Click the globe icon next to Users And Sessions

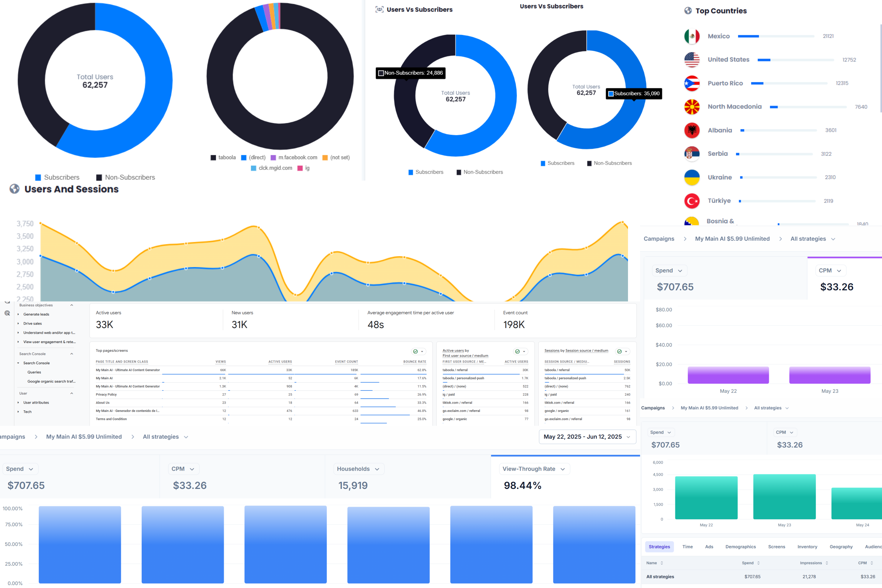14,189
